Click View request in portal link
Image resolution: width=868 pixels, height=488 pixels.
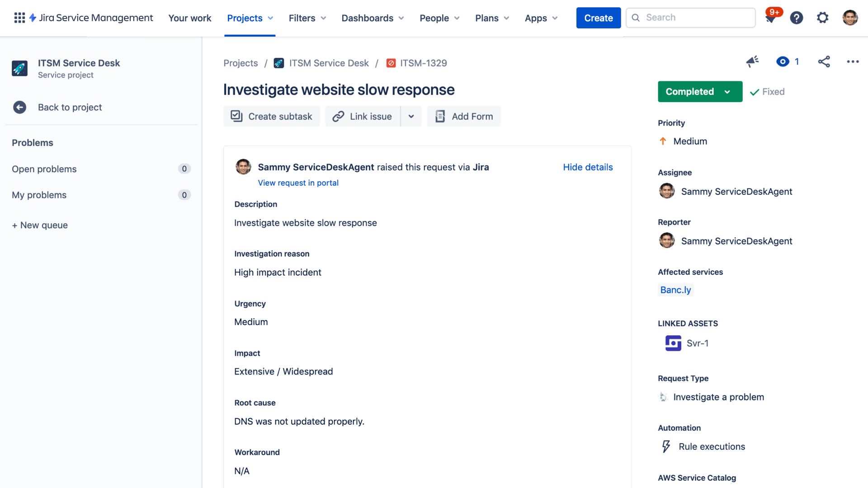298,183
